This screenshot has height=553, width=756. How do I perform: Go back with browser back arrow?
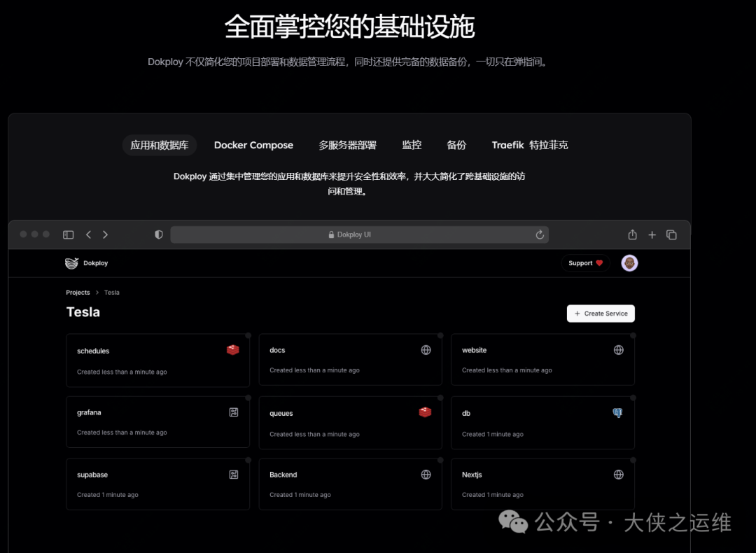tap(88, 234)
